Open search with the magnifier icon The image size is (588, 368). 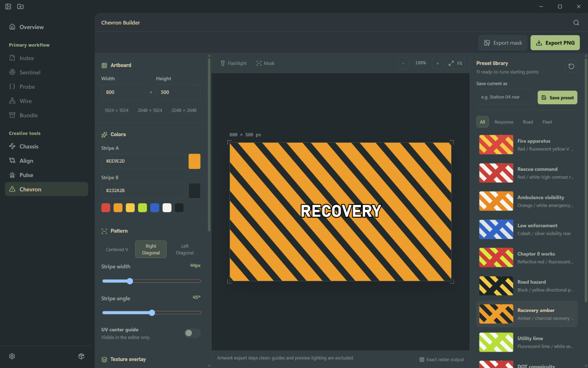point(576,22)
